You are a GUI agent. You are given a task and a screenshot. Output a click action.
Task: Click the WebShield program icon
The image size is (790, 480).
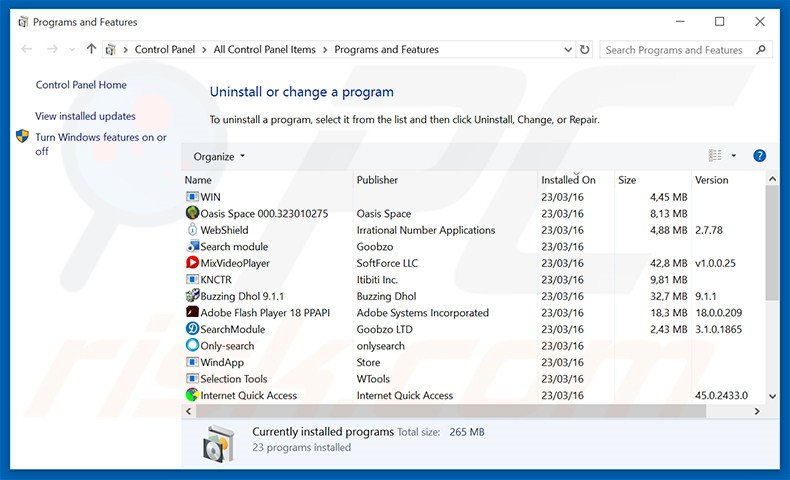[x=192, y=230]
